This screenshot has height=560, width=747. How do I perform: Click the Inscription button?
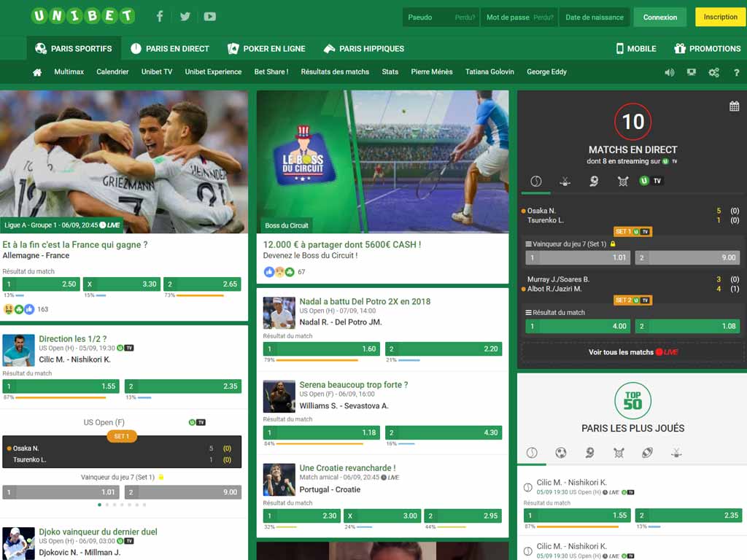pyautogui.click(x=720, y=17)
